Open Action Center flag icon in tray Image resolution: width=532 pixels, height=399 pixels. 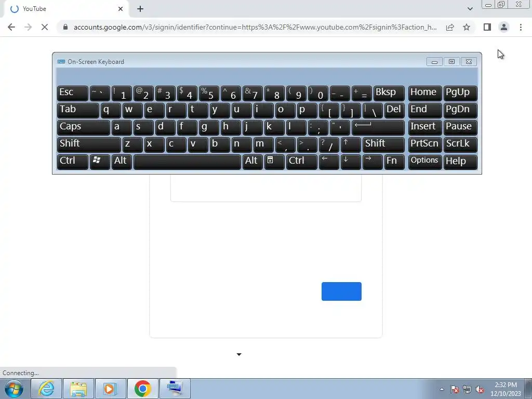pos(455,389)
